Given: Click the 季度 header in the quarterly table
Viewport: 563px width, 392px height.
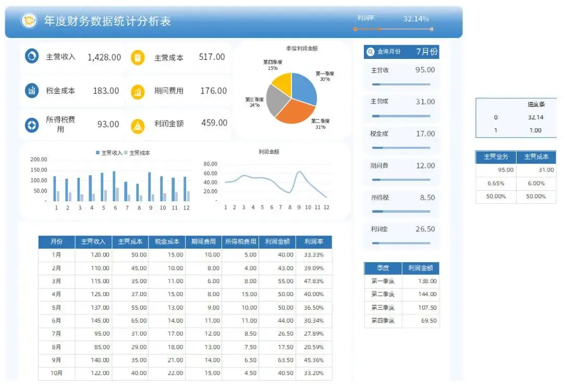Looking at the screenshot, I should click(383, 268).
